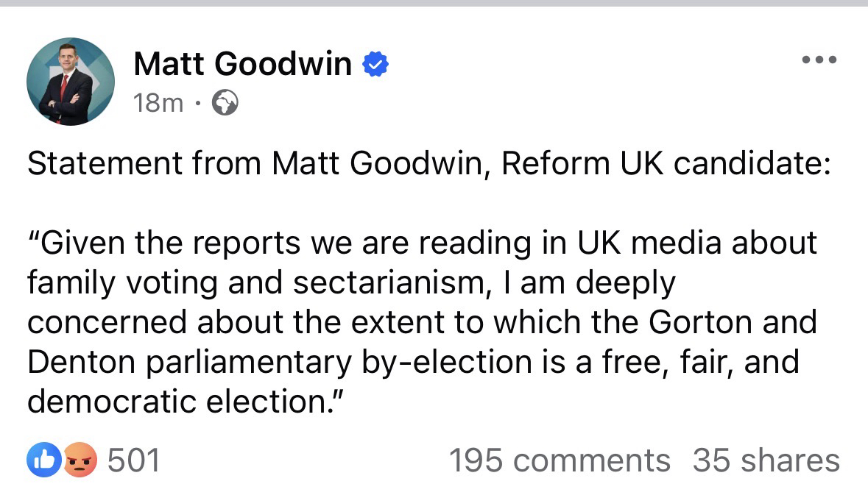This screenshot has width=868, height=495.
Task: Click the line starting "Given the reports"
Action: [421, 243]
